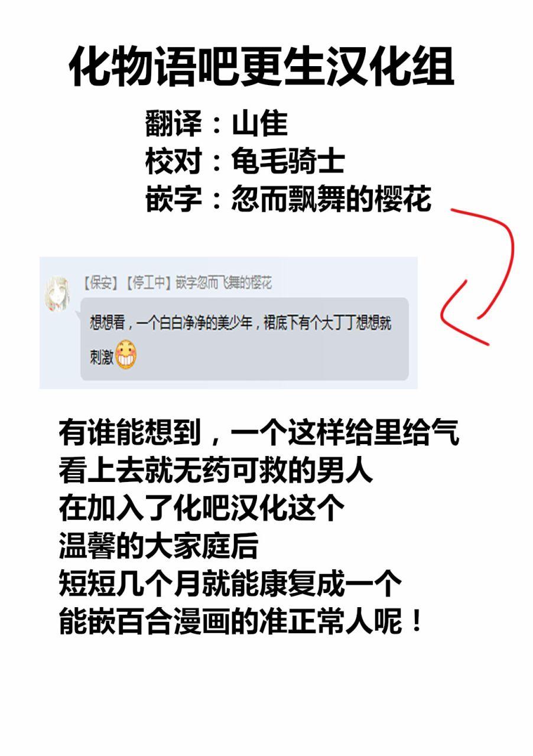This screenshot has width=533, height=756.
Task: Click the line 能嵌百合漫画的准正常人呢!
Action: point(241,621)
